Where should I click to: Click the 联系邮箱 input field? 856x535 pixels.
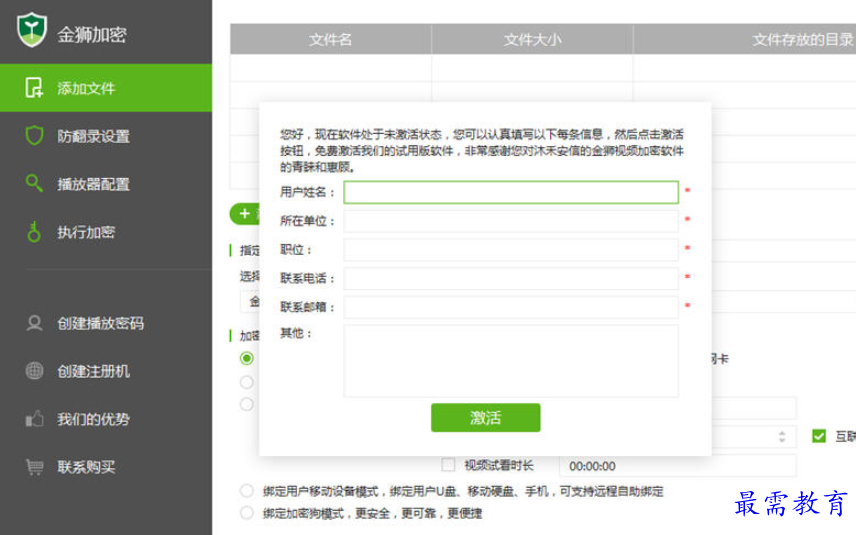tap(511, 307)
